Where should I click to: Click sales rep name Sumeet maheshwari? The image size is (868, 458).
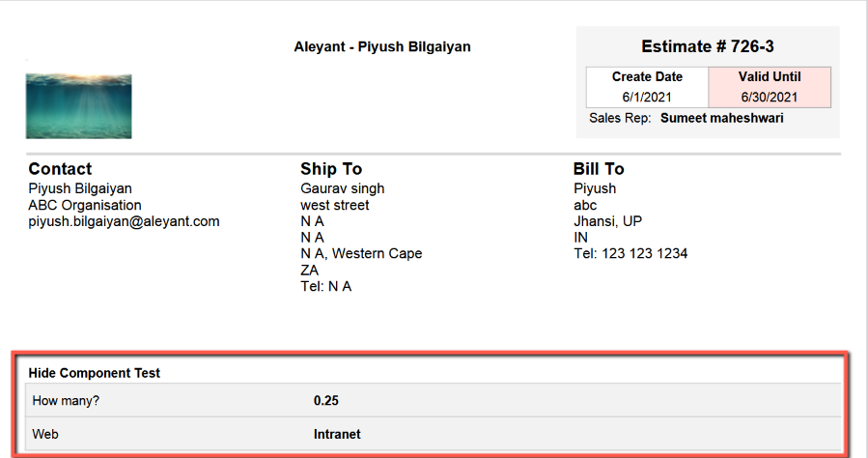pyautogui.click(x=722, y=118)
